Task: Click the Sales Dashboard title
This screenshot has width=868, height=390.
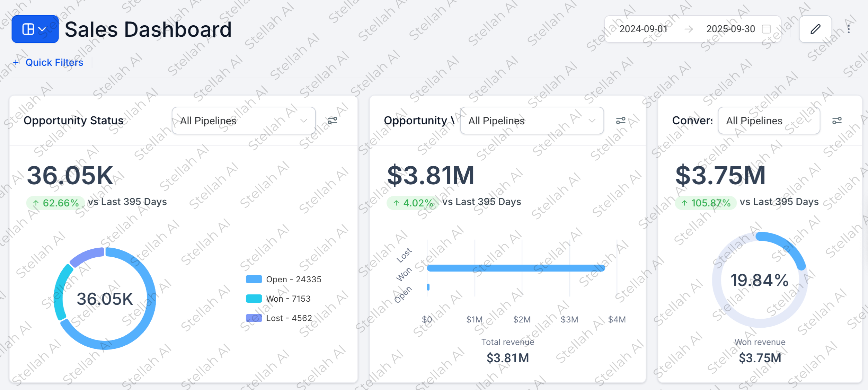Action: (148, 29)
